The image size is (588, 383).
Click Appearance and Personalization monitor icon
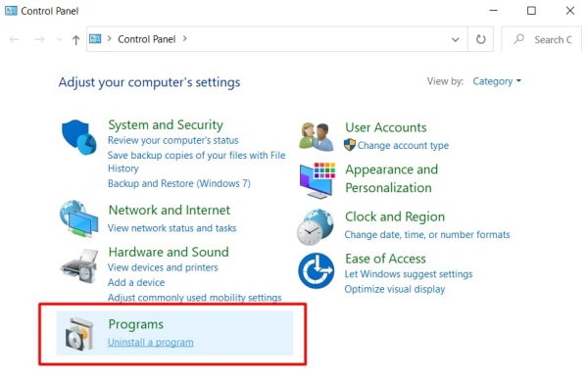coord(318,180)
